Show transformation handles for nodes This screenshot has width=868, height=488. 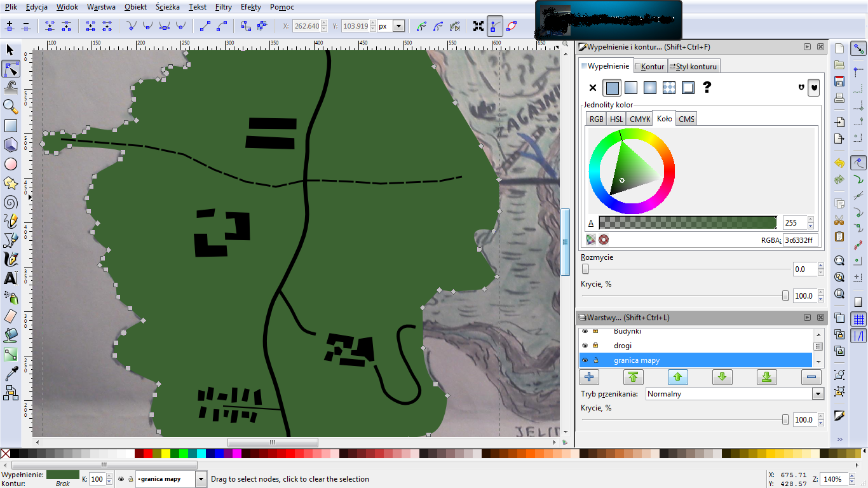pos(478,26)
